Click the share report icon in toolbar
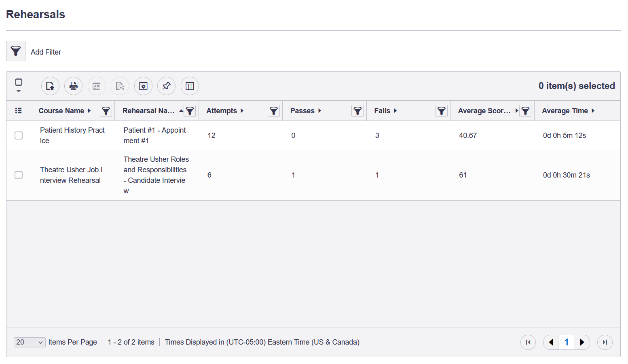This screenshot has height=364, width=628. (x=120, y=86)
